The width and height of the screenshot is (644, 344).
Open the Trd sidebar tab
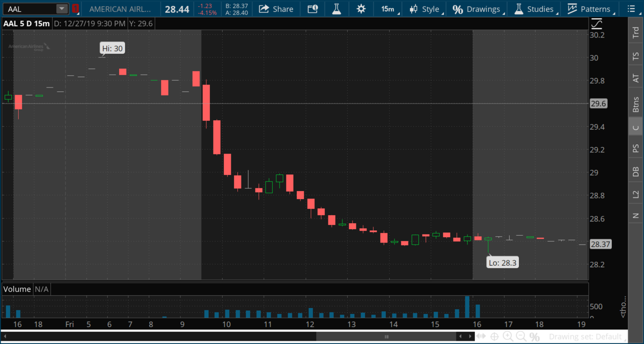[636, 31]
